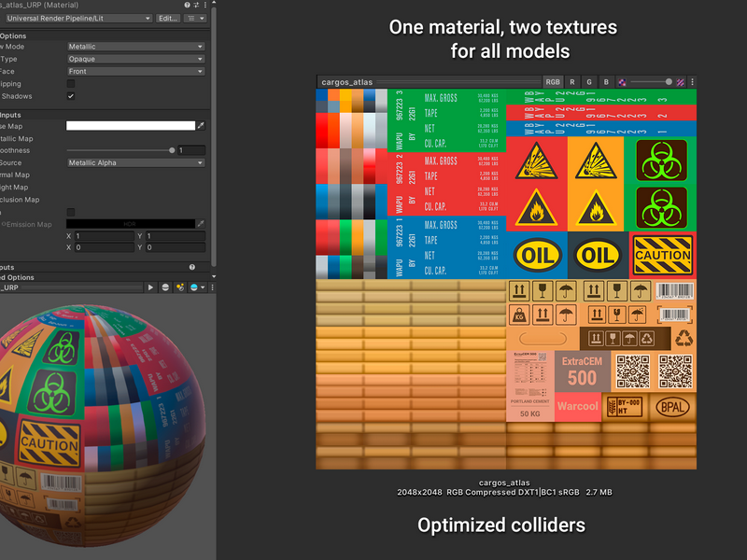747x560 pixels.
Task: Open material header kebab menu
Action: 205,5
